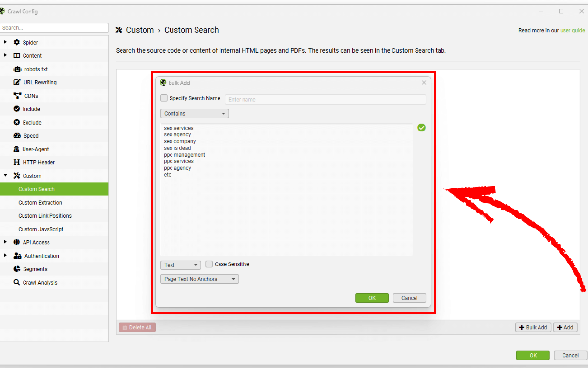Click the HTTP Header icon

(17, 162)
